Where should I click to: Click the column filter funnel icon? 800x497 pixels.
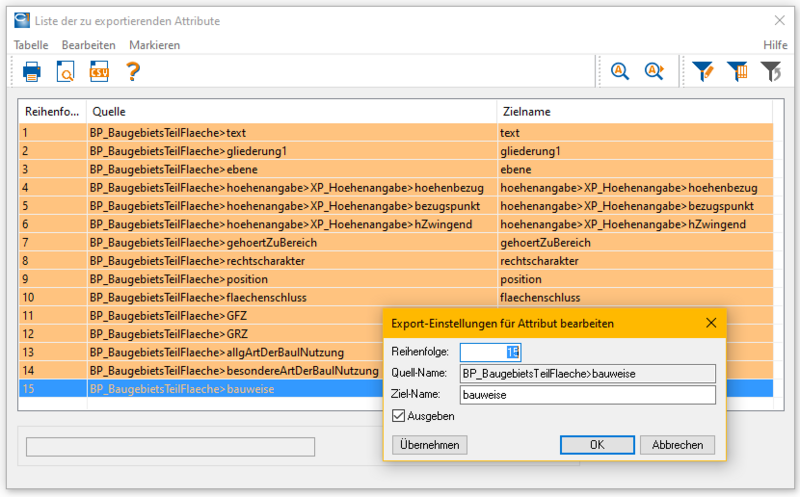click(738, 71)
